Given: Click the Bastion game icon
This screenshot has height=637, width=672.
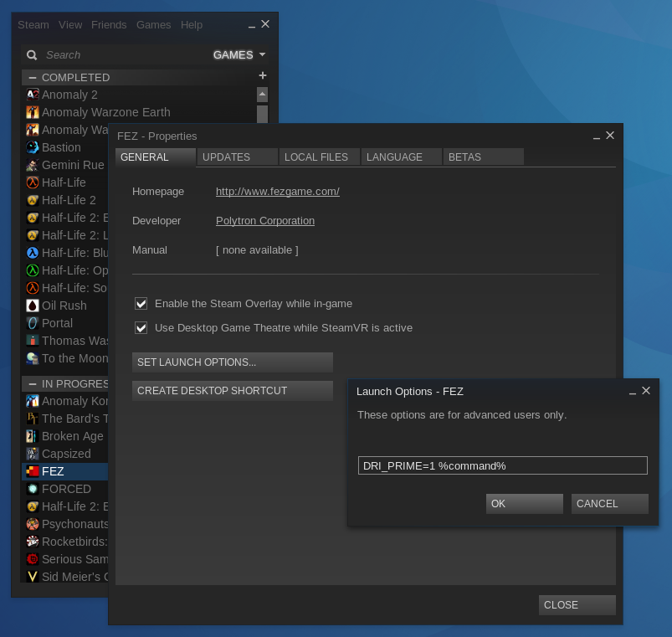Looking at the screenshot, I should [33, 147].
